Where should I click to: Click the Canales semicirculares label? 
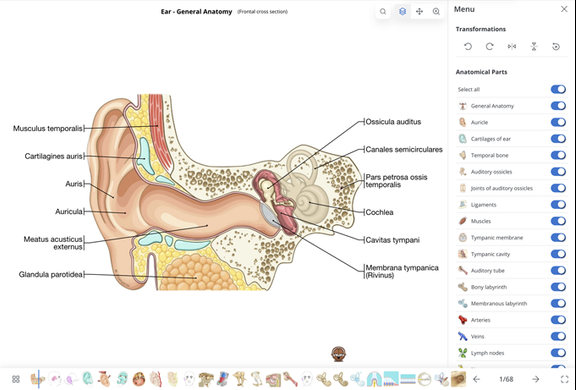tap(404, 150)
